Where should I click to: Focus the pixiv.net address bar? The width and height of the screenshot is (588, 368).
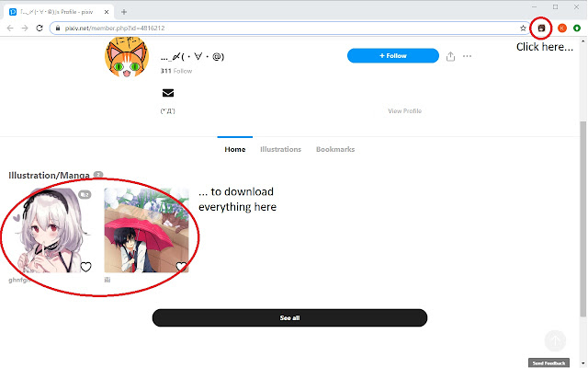[x=288, y=29]
